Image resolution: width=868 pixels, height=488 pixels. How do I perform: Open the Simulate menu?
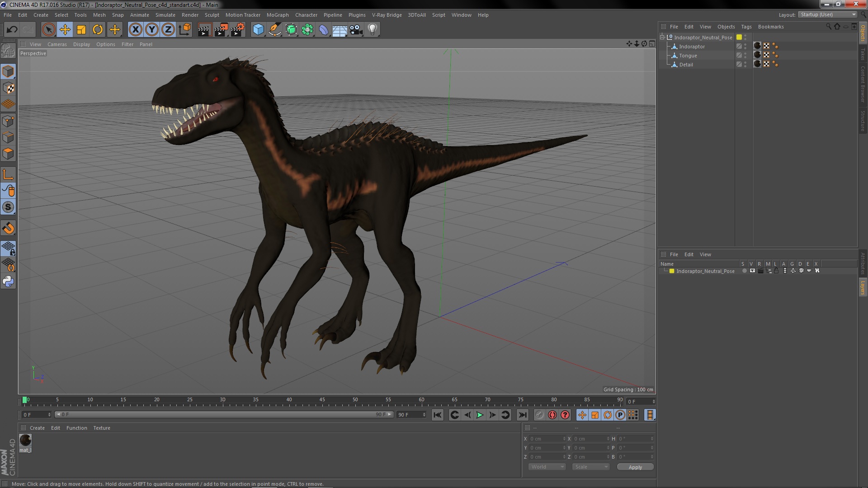click(x=165, y=14)
